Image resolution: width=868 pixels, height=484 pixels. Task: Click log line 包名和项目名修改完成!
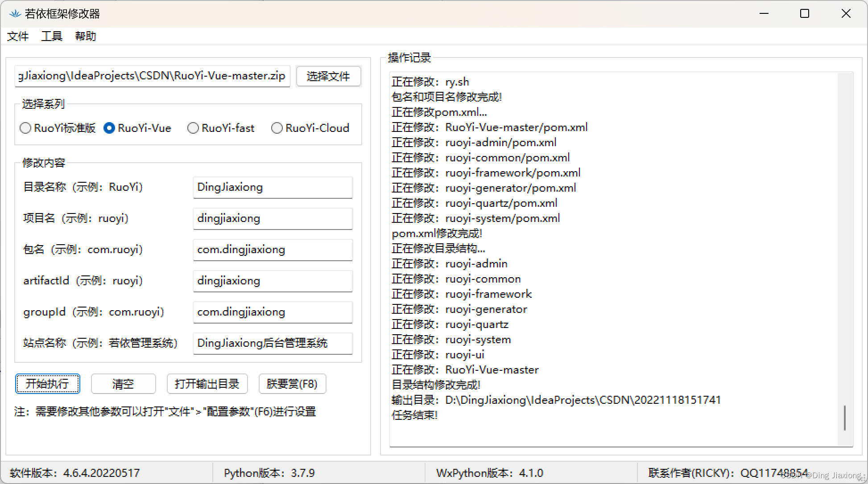click(x=446, y=97)
